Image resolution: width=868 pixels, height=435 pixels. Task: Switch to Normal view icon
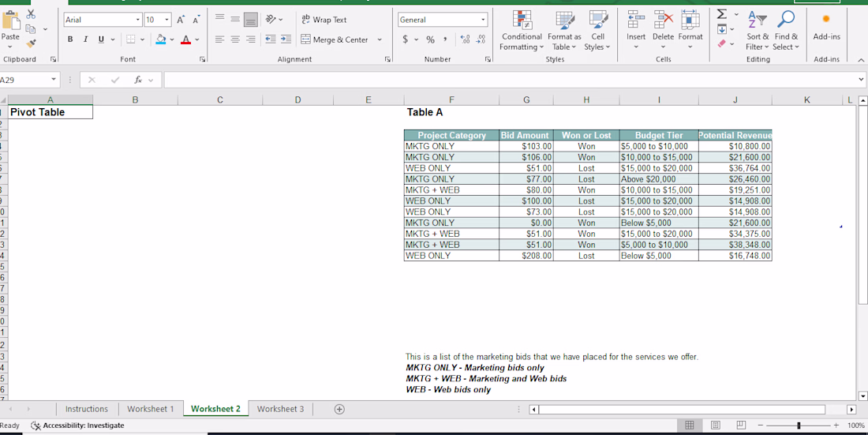tap(690, 426)
